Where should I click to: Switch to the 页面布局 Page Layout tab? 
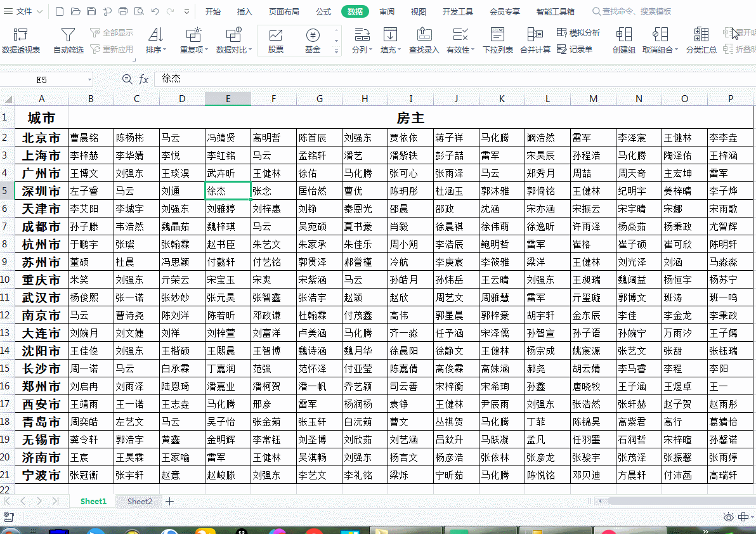(284, 11)
